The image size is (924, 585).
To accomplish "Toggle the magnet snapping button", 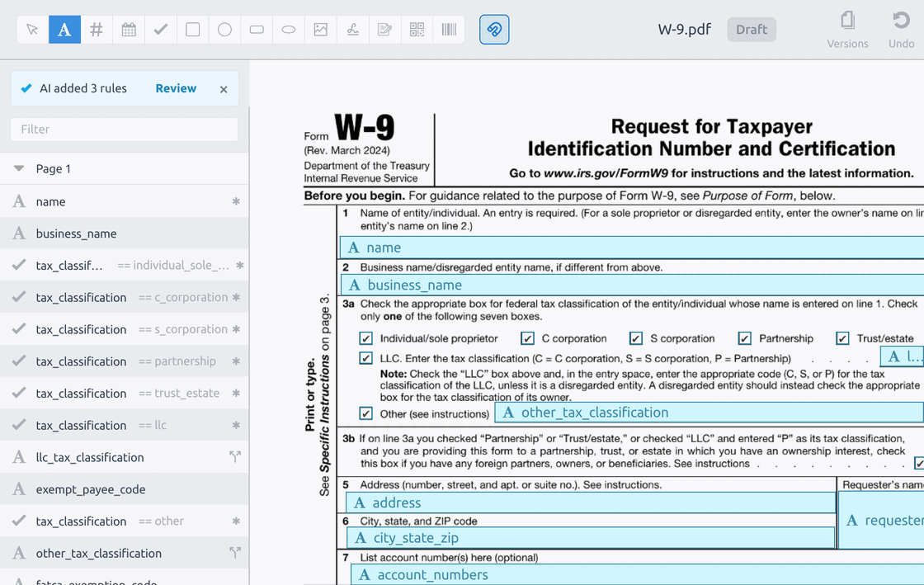I will 494,30.
